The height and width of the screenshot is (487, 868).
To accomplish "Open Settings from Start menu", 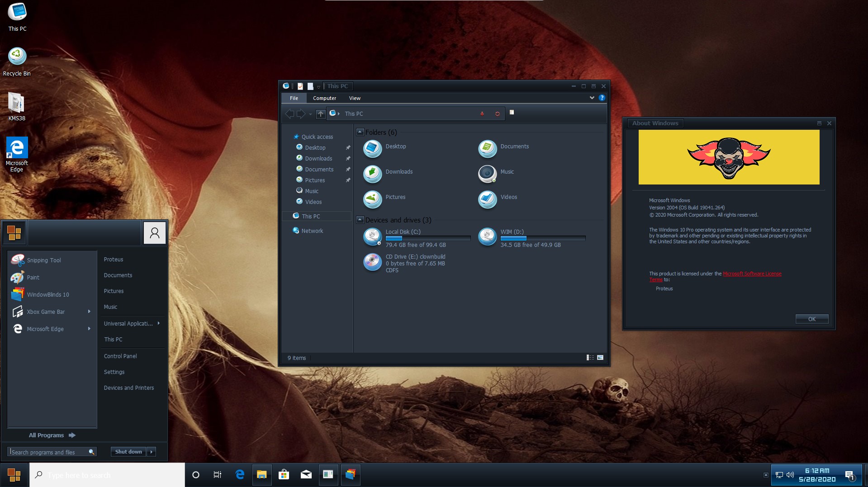I will pos(114,372).
